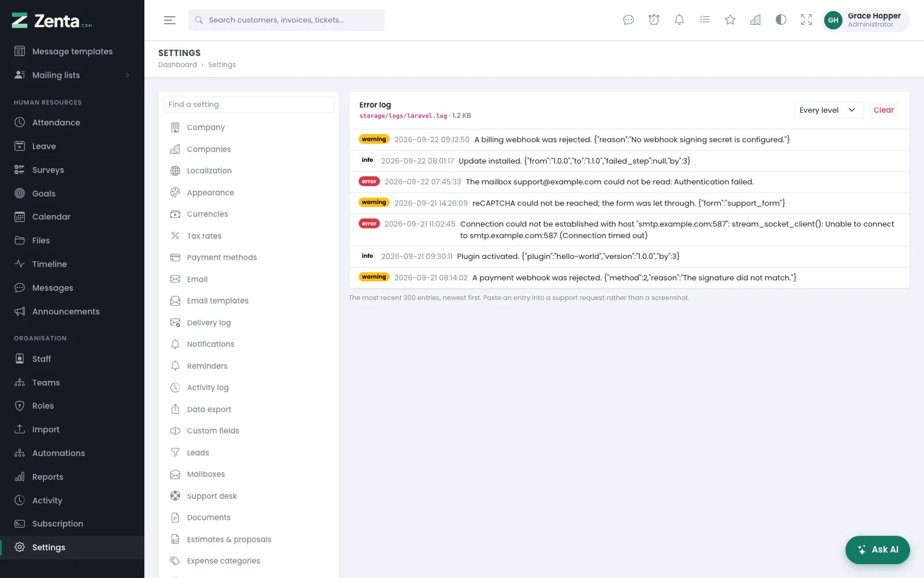The height and width of the screenshot is (578, 924).
Task: Open Localization settings section
Action: tap(249, 171)
